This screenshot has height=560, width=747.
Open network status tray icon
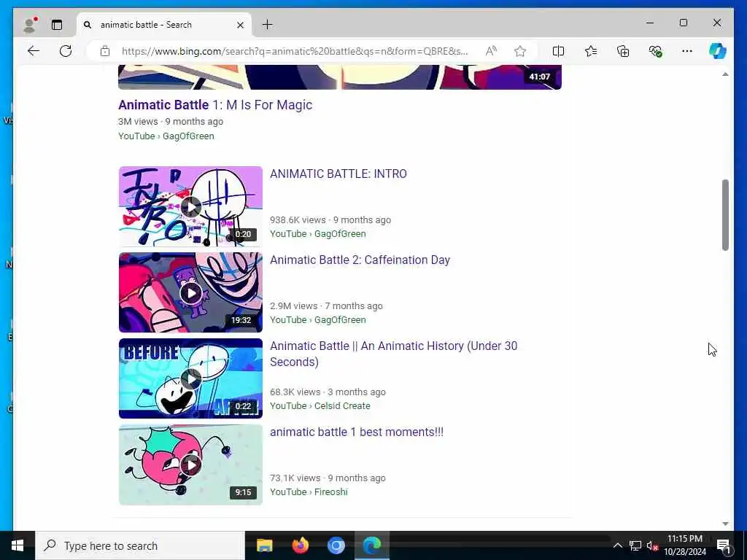point(635,545)
